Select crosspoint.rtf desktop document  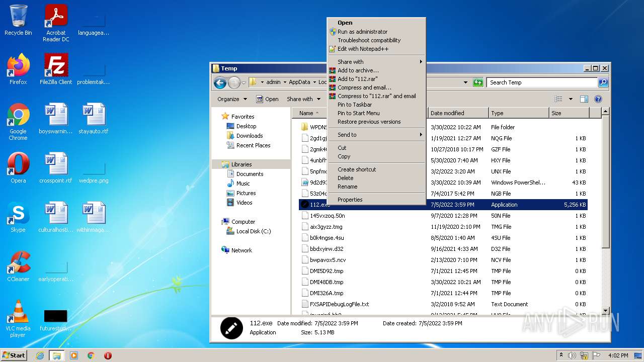pos(56,168)
